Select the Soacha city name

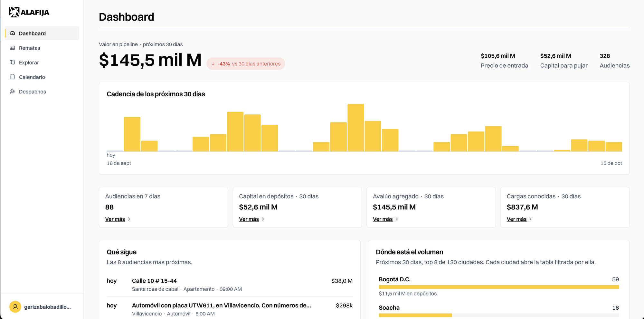pyautogui.click(x=389, y=308)
